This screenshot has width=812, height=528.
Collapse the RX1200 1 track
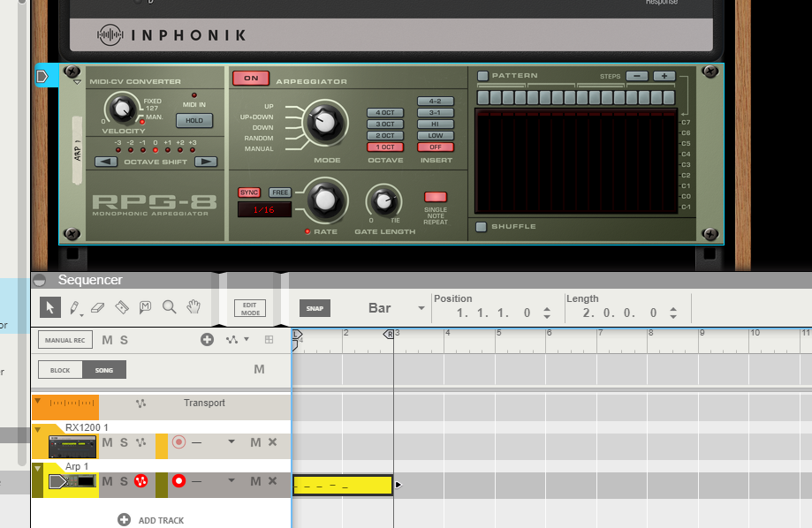tap(38, 430)
